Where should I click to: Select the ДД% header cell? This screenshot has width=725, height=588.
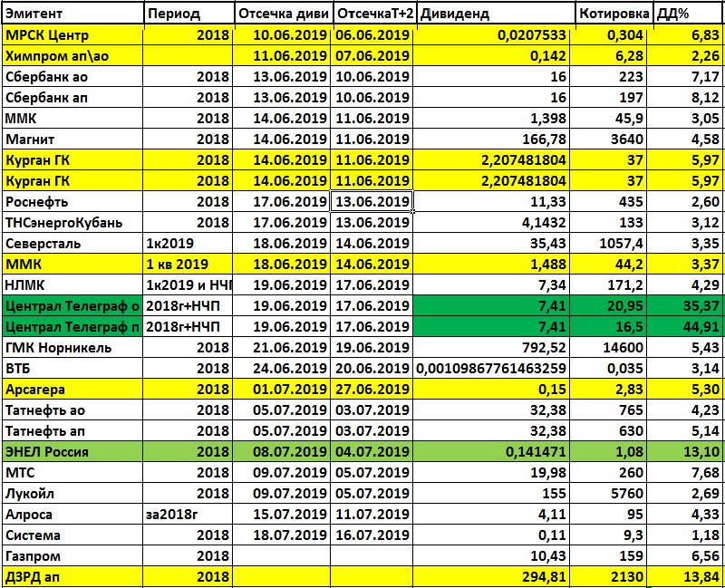[x=689, y=14]
